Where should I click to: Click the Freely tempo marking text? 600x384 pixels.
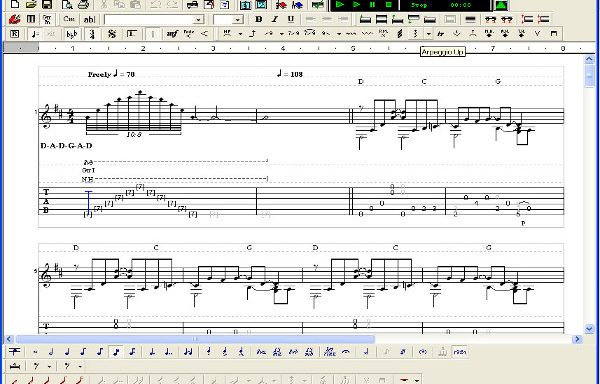tap(99, 74)
